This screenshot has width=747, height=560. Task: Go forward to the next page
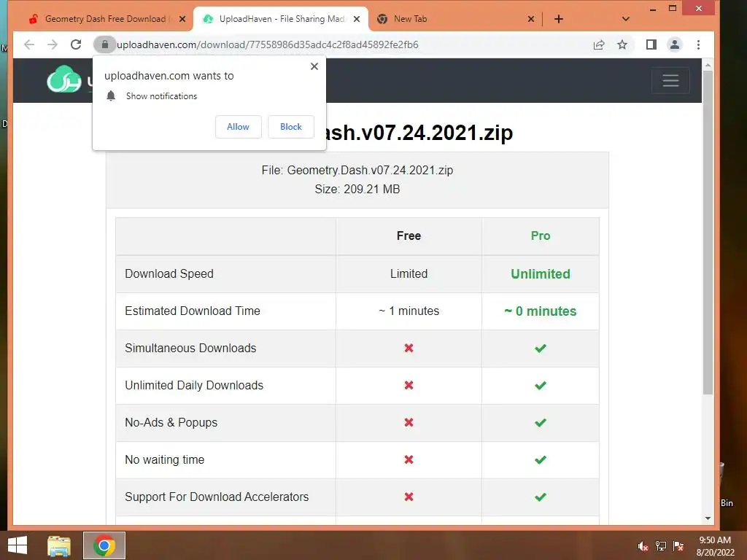53,44
